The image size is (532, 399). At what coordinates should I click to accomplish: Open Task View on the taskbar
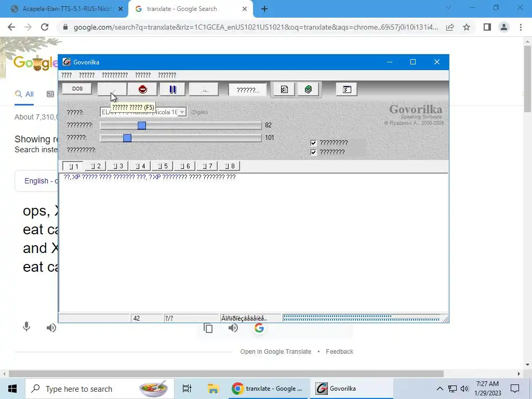pyautogui.click(x=187, y=389)
